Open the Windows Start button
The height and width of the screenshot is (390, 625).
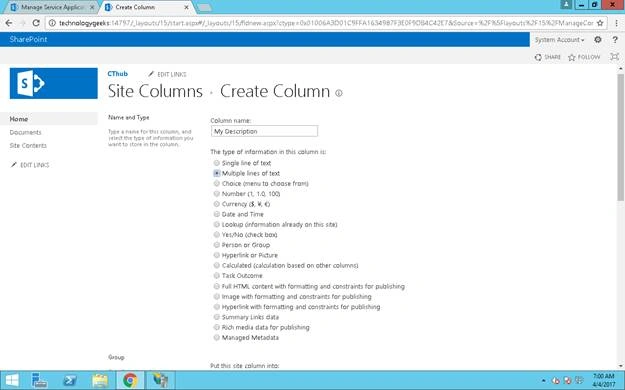pos(12,380)
